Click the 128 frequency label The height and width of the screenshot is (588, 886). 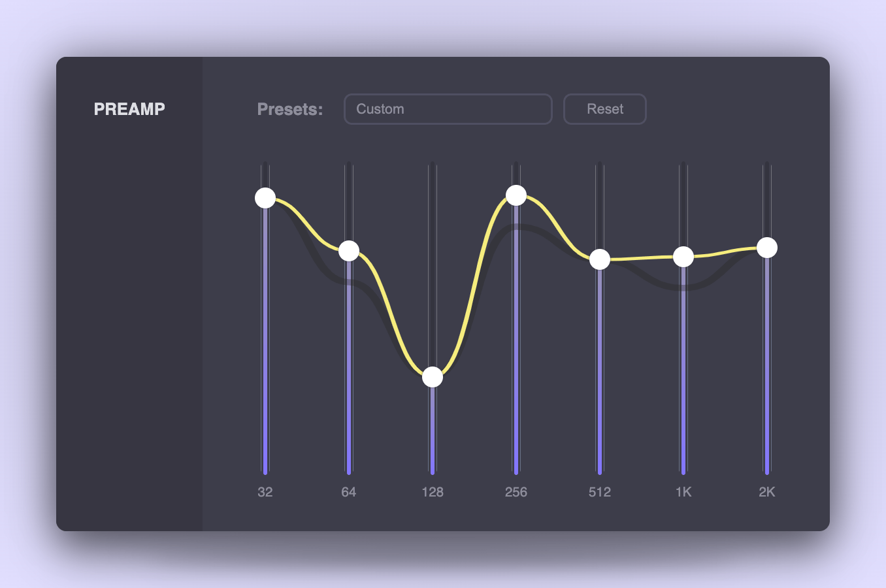(x=433, y=492)
